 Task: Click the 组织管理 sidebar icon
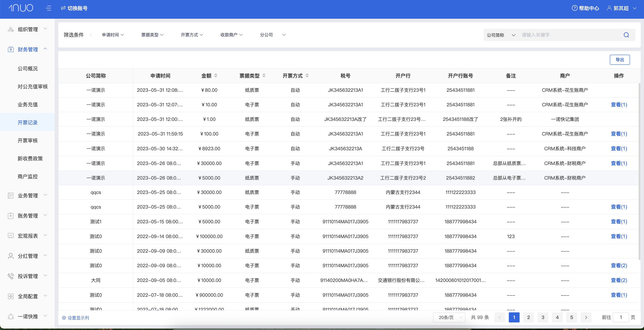coord(10,29)
